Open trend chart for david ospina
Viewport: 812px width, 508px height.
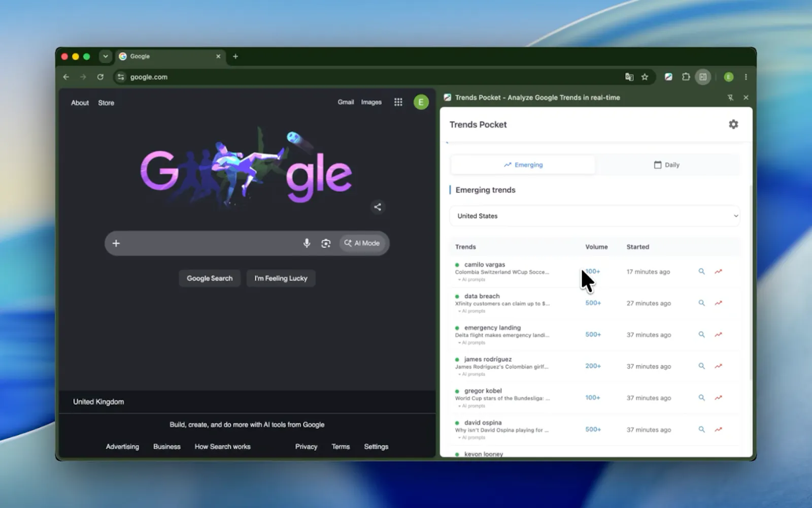point(718,429)
